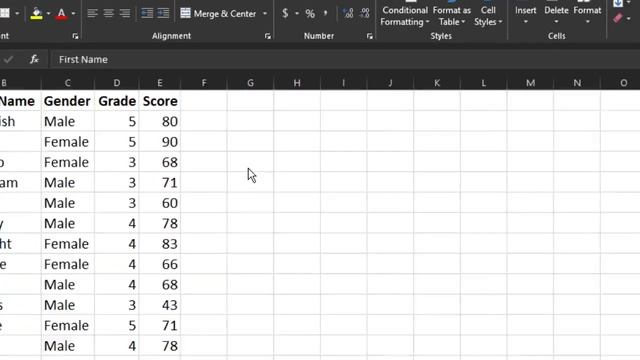Viewport: 640px width, 360px height.
Task: Increase the cell indent
Action: click(163, 13)
